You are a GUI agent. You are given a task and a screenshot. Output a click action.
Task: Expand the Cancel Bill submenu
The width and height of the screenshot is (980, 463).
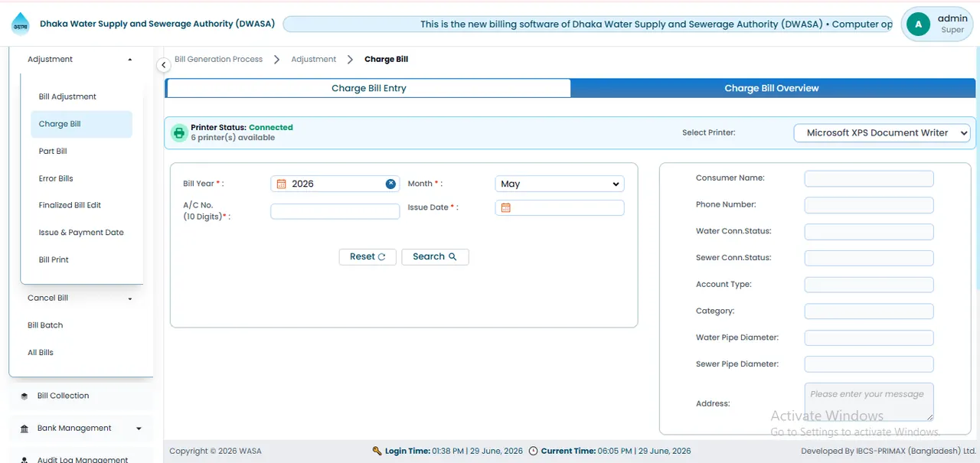130,298
